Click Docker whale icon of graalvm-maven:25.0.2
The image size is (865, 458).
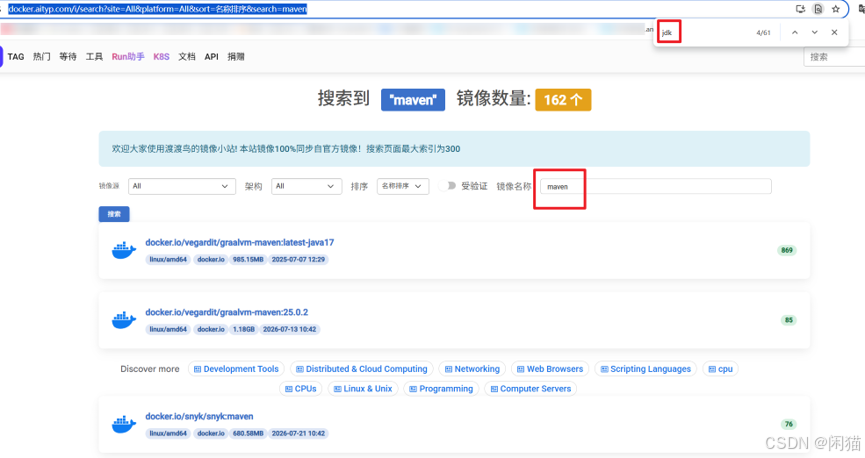pyautogui.click(x=124, y=320)
